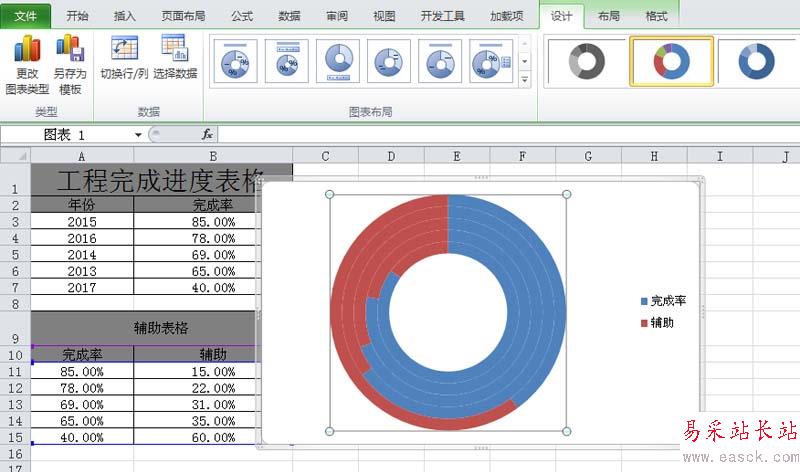Switch to the chart 布局 tab
The width and height of the screenshot is (800, 472).
click(x=609, y=16)
